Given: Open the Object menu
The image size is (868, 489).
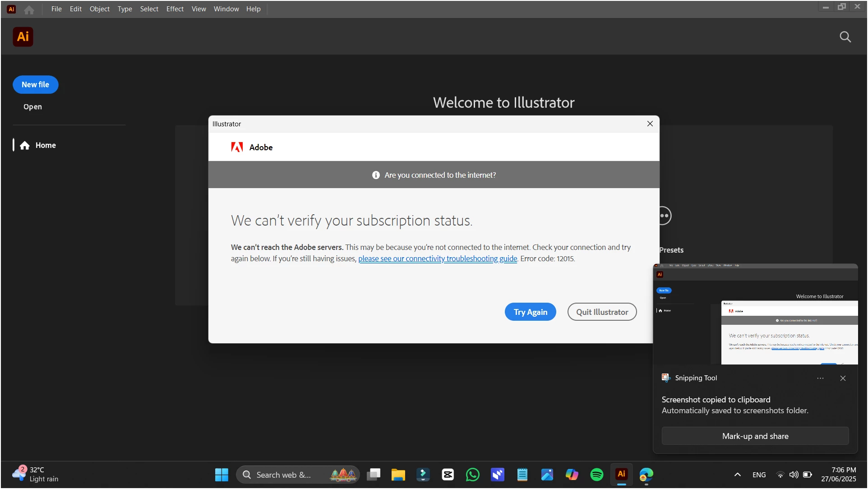Looking at the screenshot, I should pyautogui.click(x=99, y=9).
